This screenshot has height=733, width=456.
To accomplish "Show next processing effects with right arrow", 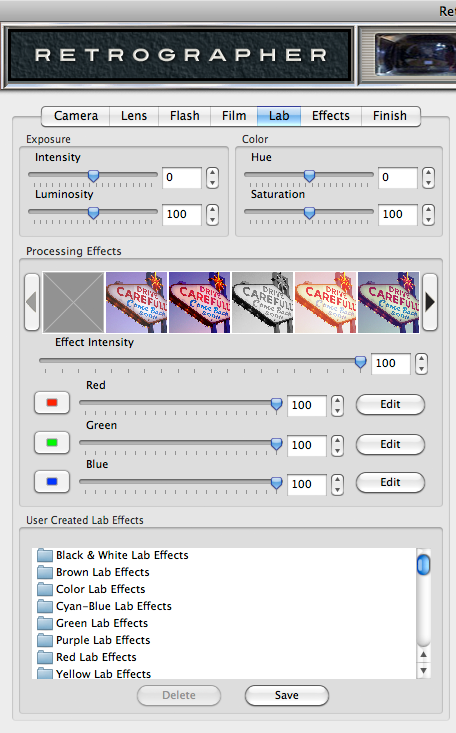I will pos(430,302).
